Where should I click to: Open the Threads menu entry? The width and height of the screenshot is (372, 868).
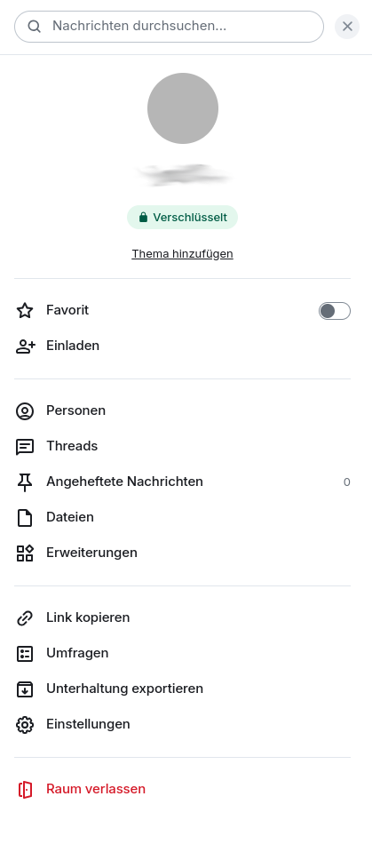coord(183,446)
